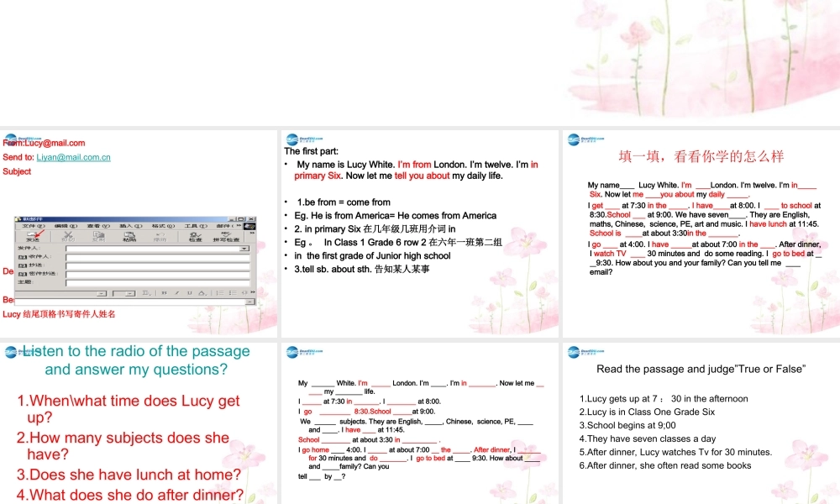Open the Liyan@mail.com.cn email link
This screenshot has height=504, width=840.
point(73,157)
